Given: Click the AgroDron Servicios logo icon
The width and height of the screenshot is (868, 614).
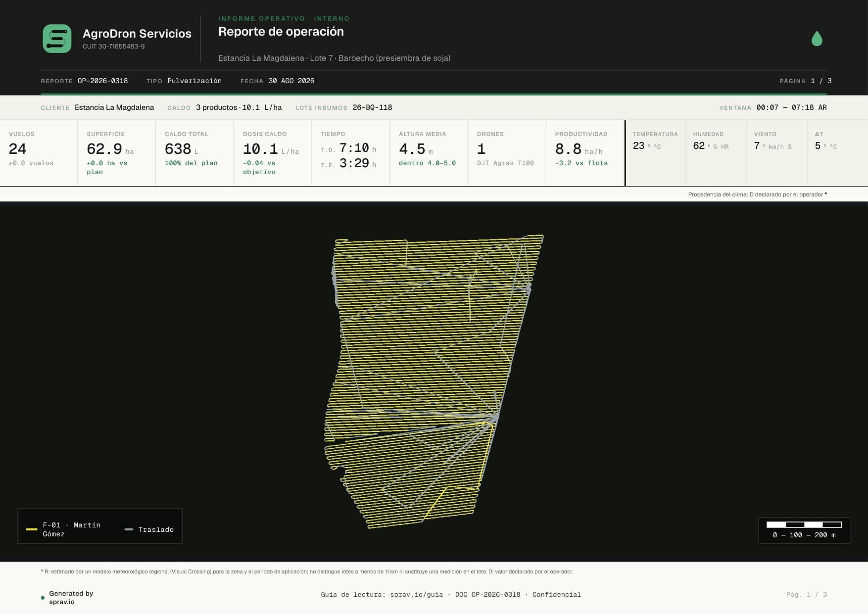Looking at the screenshot, I should [x=57, y=39].
